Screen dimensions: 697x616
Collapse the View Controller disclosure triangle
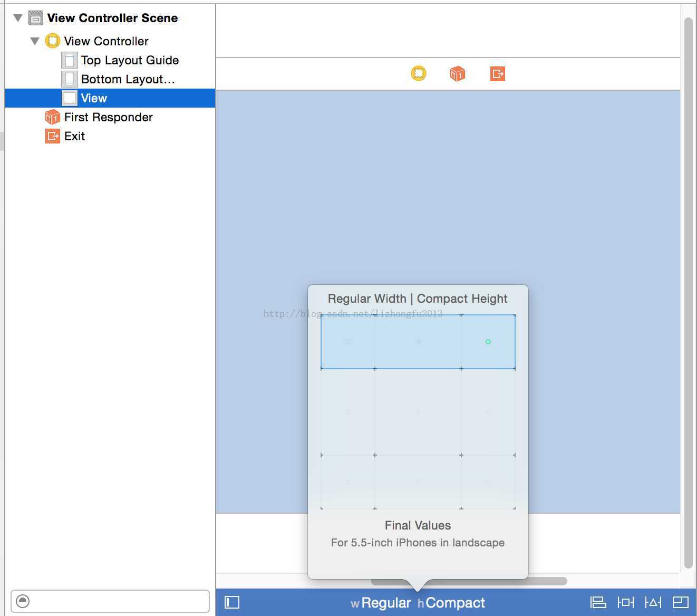[x=35, y=41]
